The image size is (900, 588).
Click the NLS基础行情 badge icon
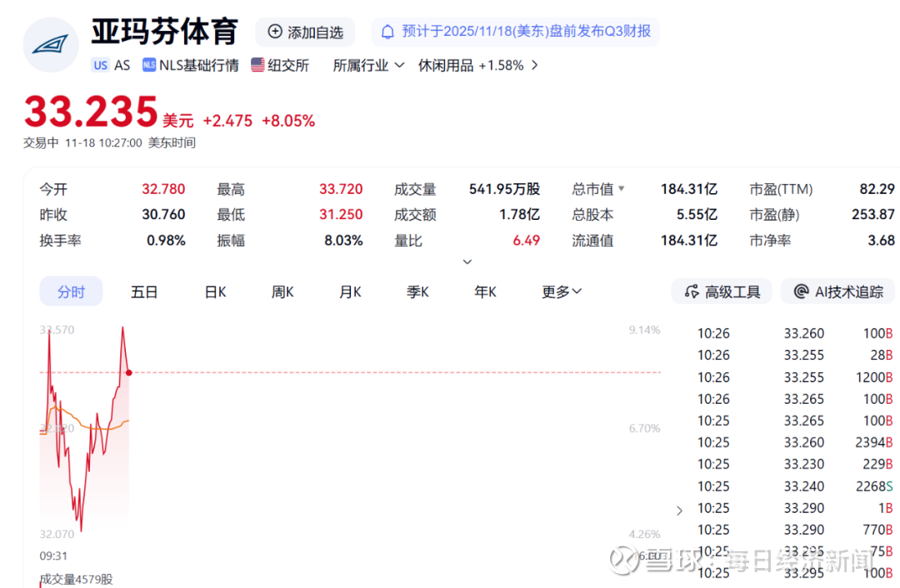pyautogui.click(x=149, y=66)
